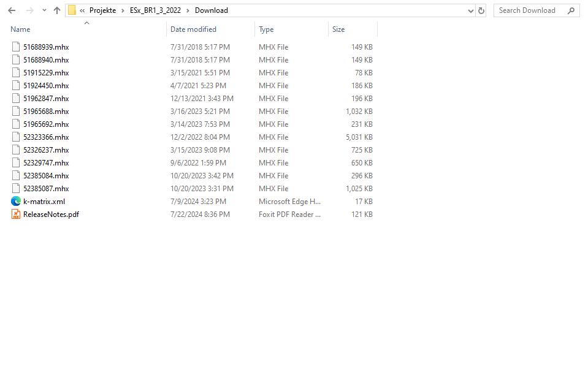Click size value 78 KB
Image resolution: width=588 pixels, height=372 pixels.
pos(364,73)
